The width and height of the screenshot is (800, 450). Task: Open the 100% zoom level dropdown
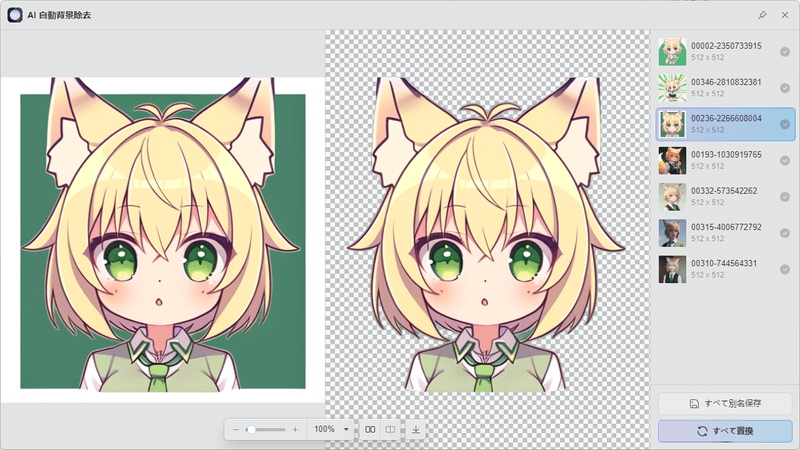click(x=346, y=429)
